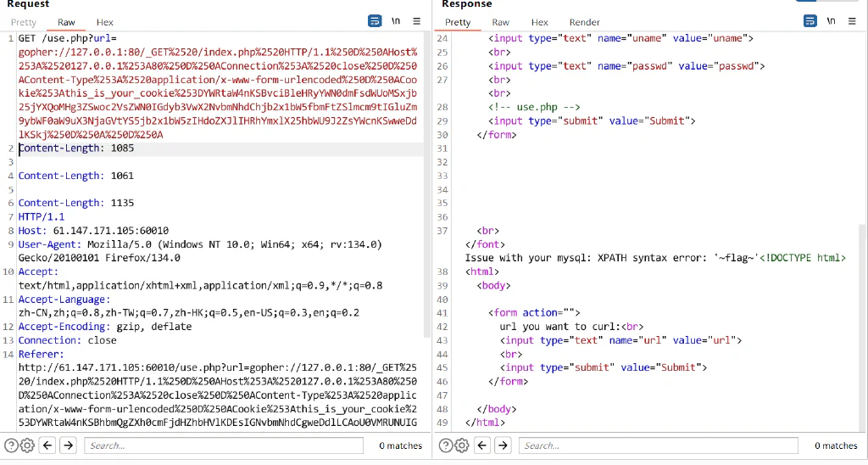The width and height of the screenshot is (868, 465).
Task: Click the 'Accept-Encoding: gzip, deflate' line
Action: (105, 327)
